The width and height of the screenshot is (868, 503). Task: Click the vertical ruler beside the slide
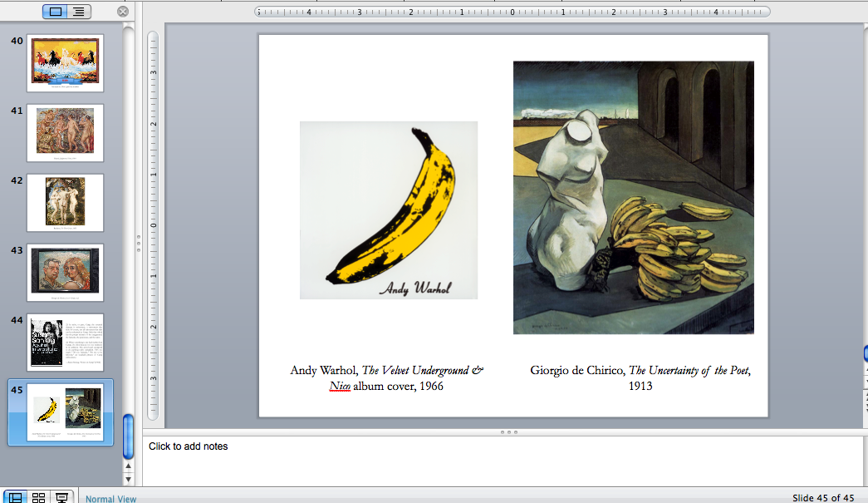click(154, 225)
